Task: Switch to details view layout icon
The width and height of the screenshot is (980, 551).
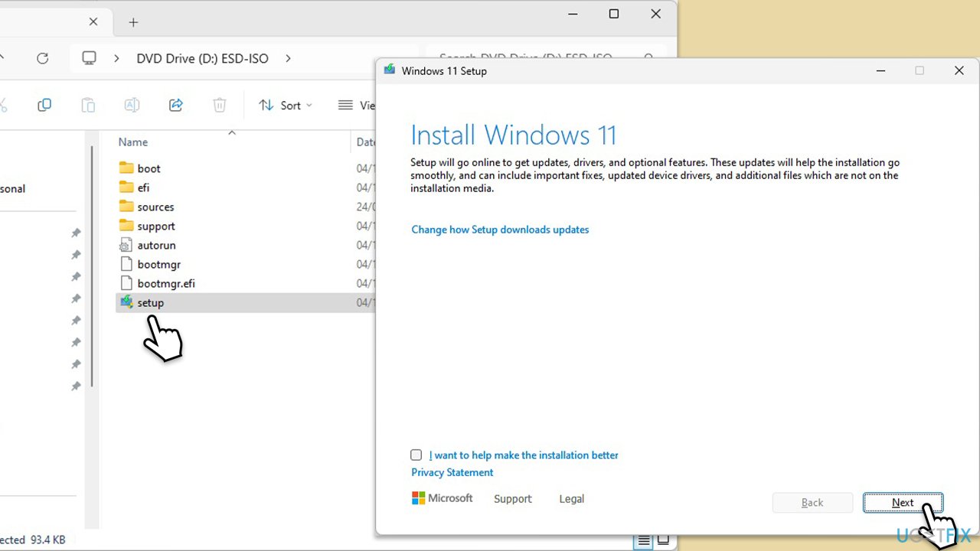Action: pos(644,541)
